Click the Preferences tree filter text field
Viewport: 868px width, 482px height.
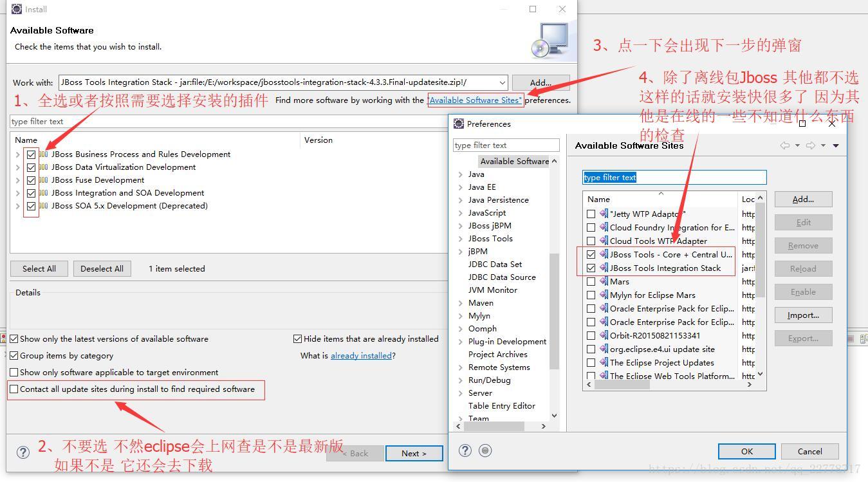click(x=506, y=145)
